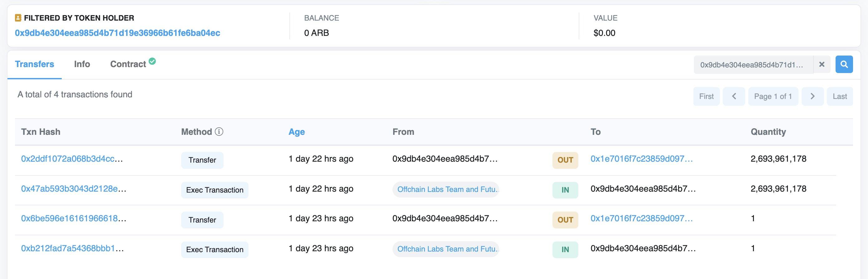Open transaction hash 0x47ab593b3043d2128e
The height and width of the screenshot is (279, 868).
pyautogui.click(x=73, y=188)
